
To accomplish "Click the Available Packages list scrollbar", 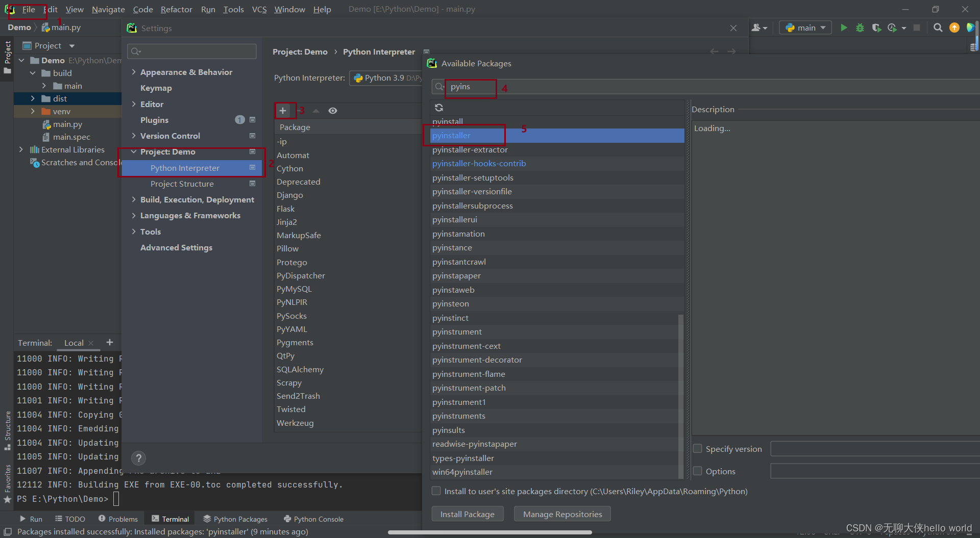I will 680,396.
